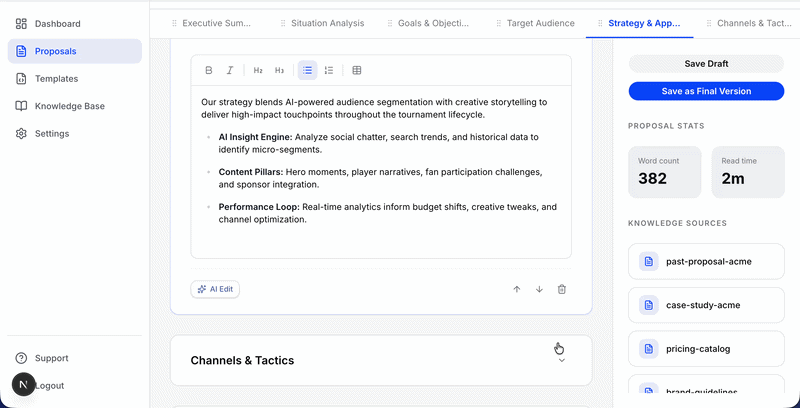
Task: Apply H3 heading style
Action: (279, 70)
